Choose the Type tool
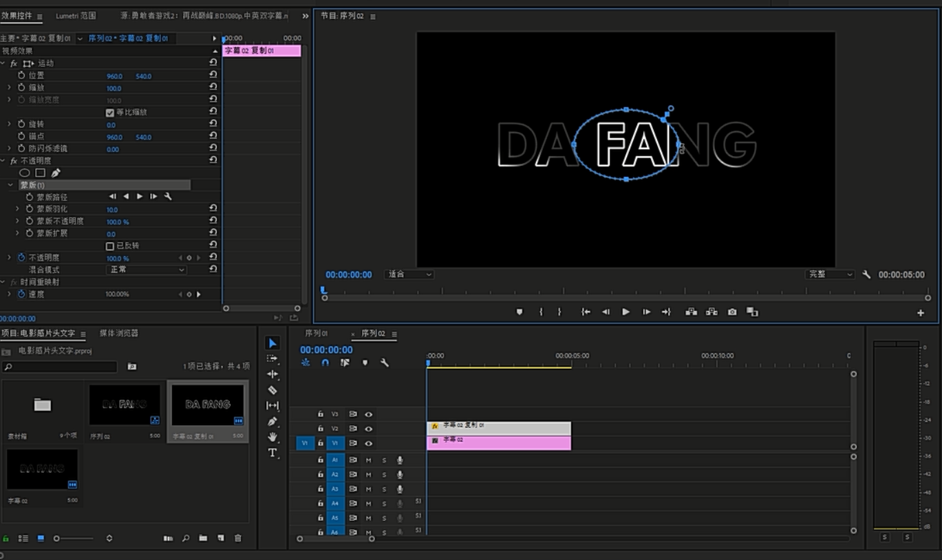942x560 pixels. 272,453
